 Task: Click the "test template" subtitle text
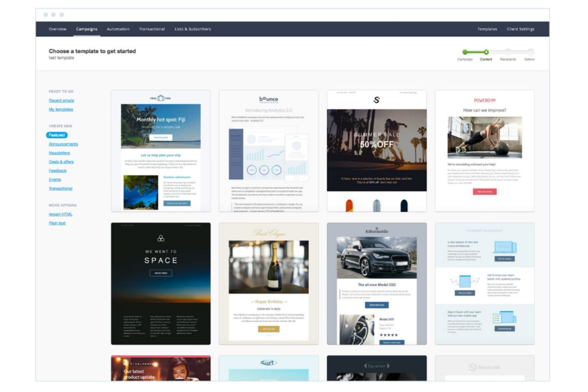click(x=61, y=58)
